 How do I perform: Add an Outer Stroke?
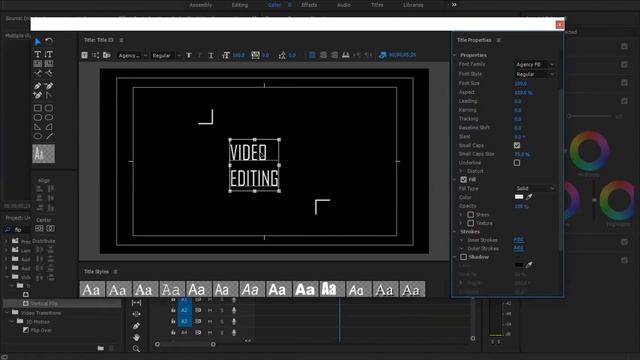point(518,248)
